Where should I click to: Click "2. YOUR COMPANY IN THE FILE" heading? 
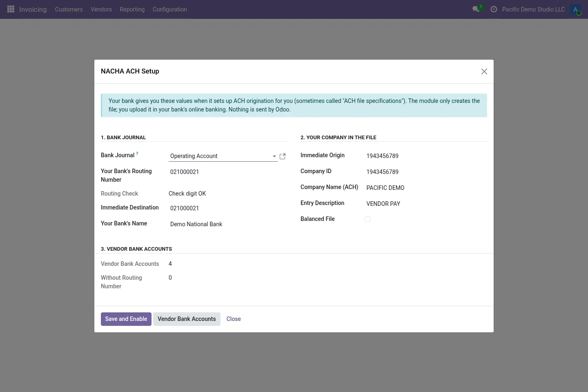(339, 138)
